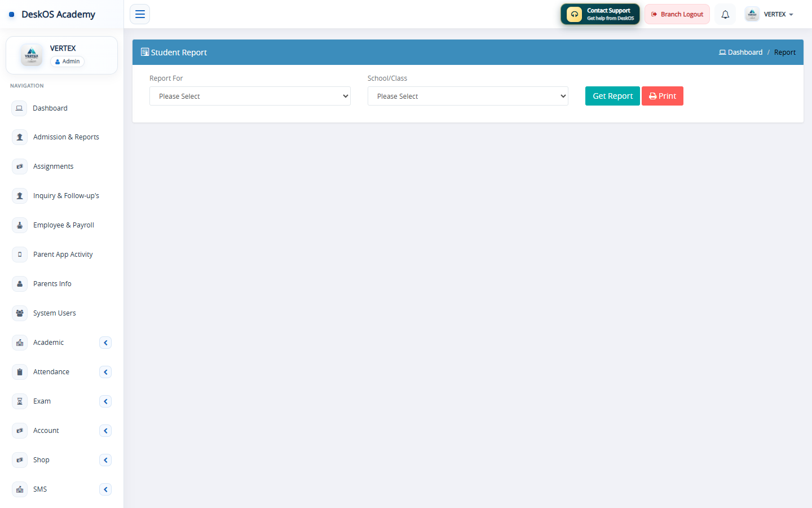
Task: Click the Shop sidebar icon
Action: (x=20, y=460)
